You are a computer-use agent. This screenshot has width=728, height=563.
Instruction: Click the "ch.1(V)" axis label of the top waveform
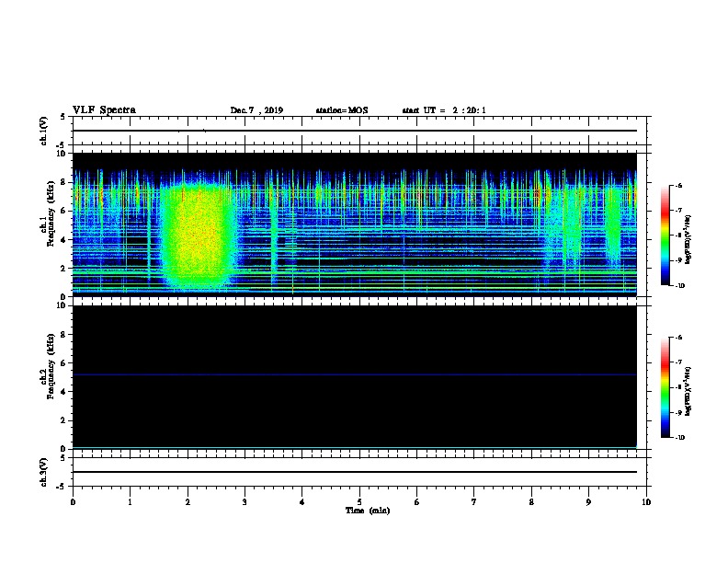point(43,131)
